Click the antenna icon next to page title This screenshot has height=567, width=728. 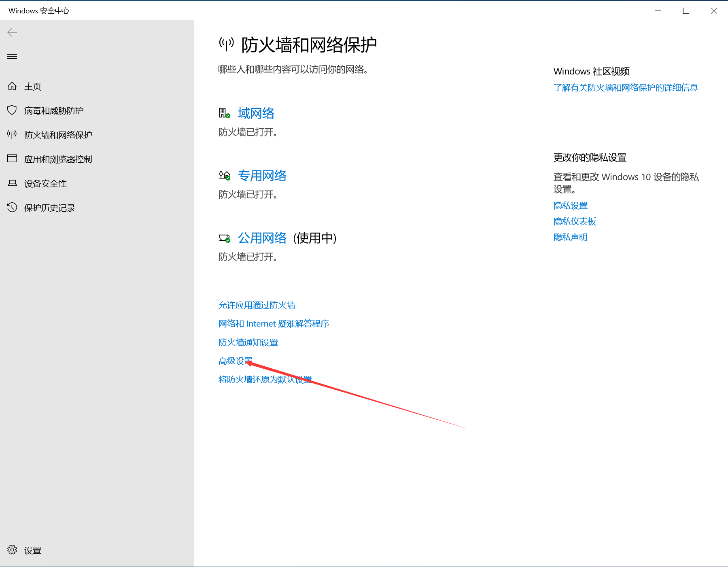click(227, 44)
